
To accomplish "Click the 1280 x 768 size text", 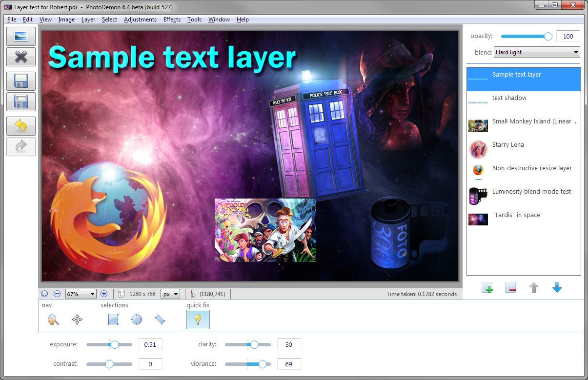I will (x=142, y=294).
